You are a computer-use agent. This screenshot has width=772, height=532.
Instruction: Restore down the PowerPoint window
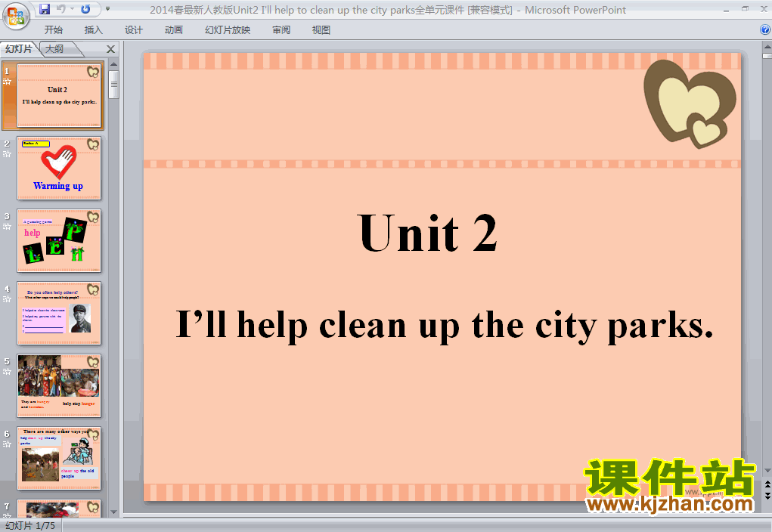(x=745, y=9)
